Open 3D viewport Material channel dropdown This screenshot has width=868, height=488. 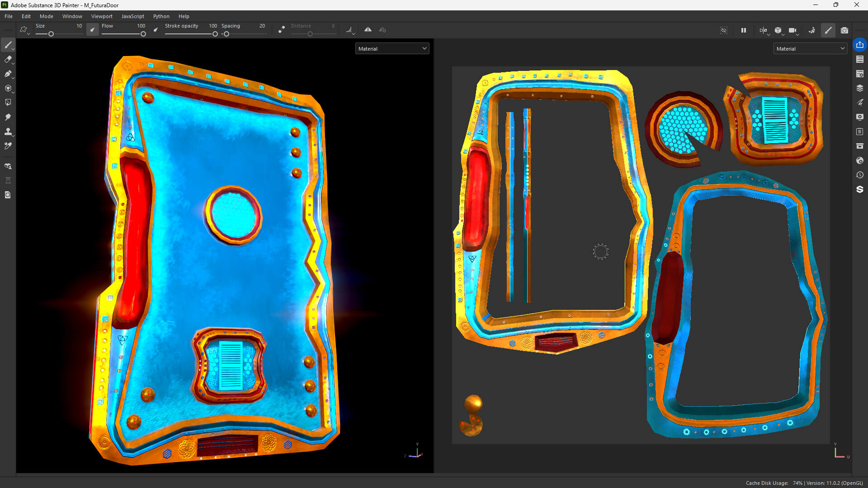click(x=392, y=49)
